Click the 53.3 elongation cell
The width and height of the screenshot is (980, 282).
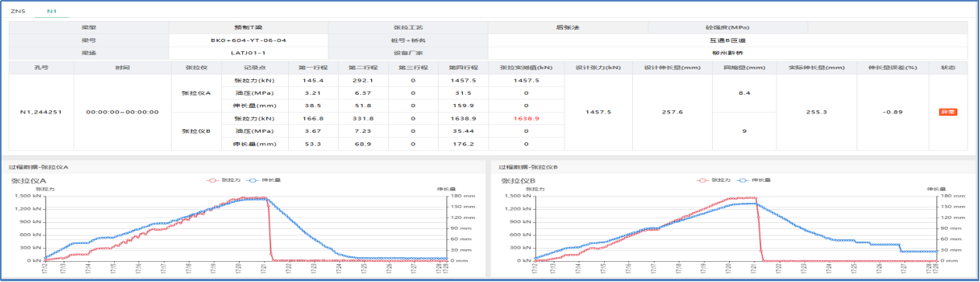[314, 144]
